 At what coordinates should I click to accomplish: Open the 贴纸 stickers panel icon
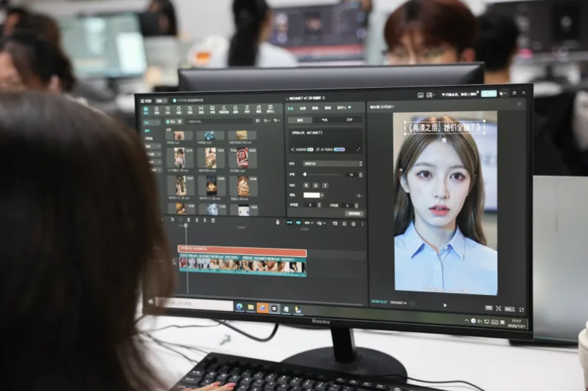179,110
